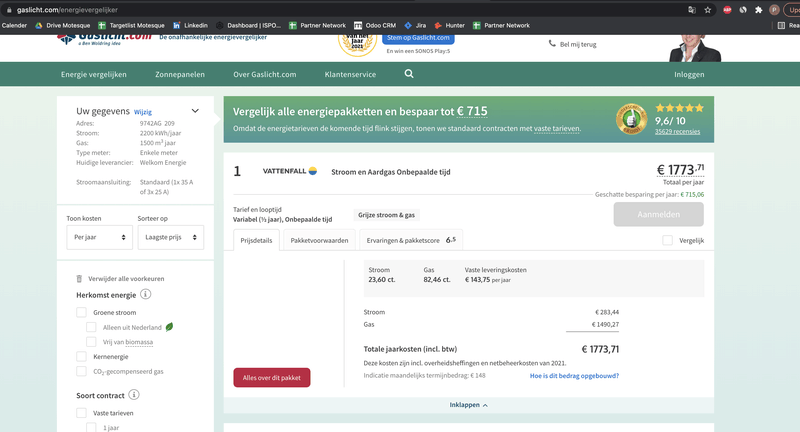This screenshot has height=432, width=800.
Task: Open Targetlist Motesque bookmark
Action: (131, 26)
